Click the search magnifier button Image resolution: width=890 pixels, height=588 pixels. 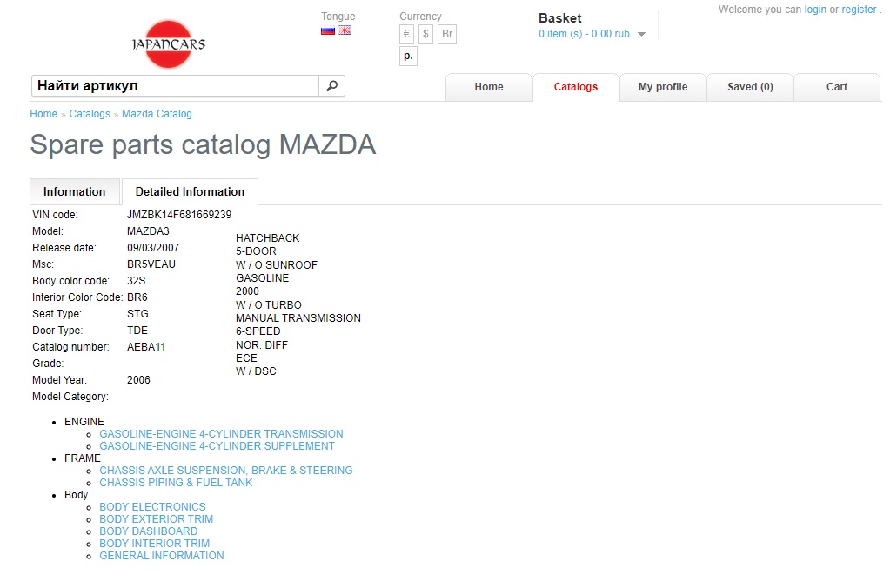pyautogui.click(x=331, y=86)
